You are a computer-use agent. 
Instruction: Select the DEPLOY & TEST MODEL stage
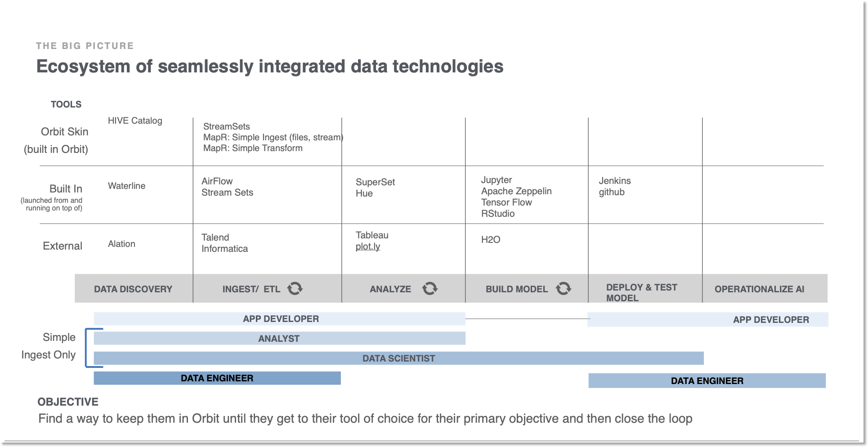(x=642, y=292)
